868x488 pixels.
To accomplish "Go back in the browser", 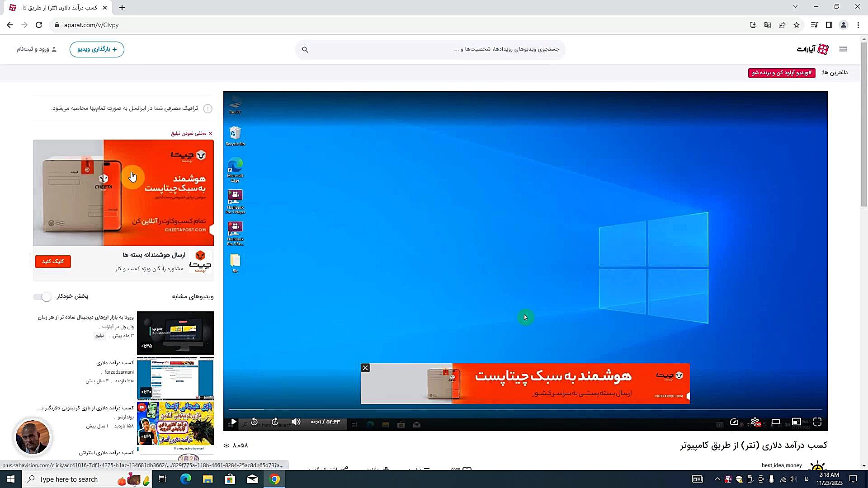I will coord(10,25).
